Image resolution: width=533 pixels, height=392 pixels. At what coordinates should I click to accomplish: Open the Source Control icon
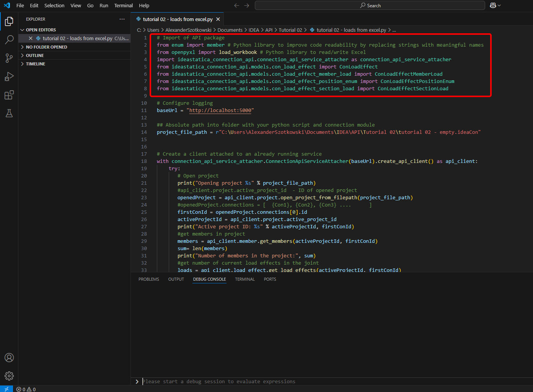pos(9,58)
